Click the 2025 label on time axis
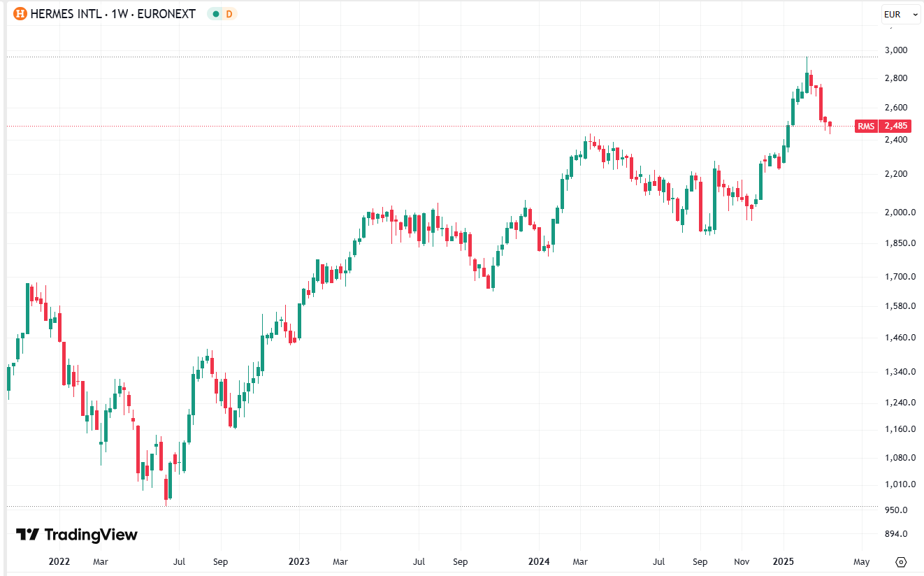The height and width of the screenshot is (576, 924). click(x=784, y=561)
